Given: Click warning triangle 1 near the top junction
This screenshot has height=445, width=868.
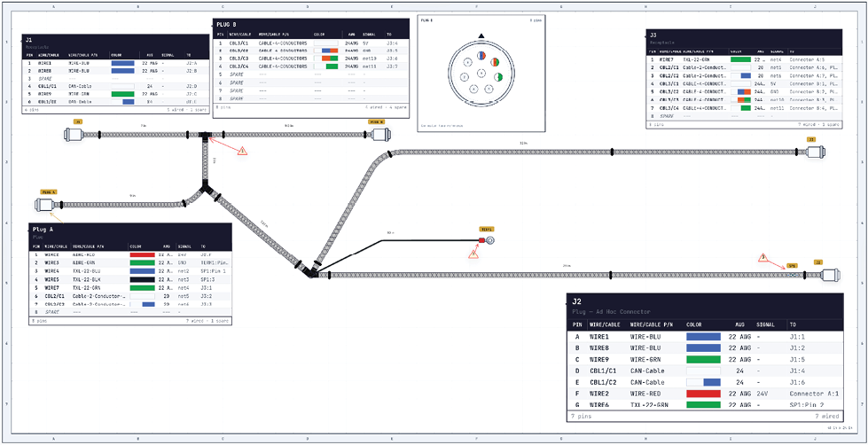Looking at the screenshot, I should pos(241,150).
